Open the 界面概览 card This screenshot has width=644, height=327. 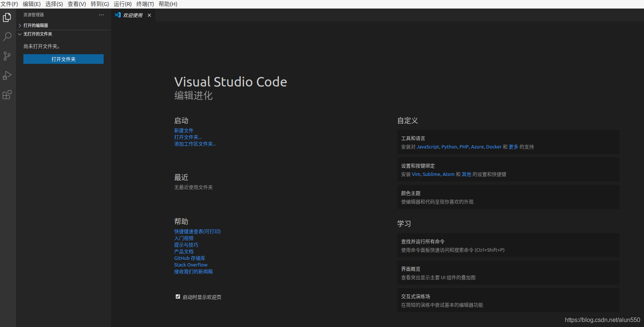(508, 273)
